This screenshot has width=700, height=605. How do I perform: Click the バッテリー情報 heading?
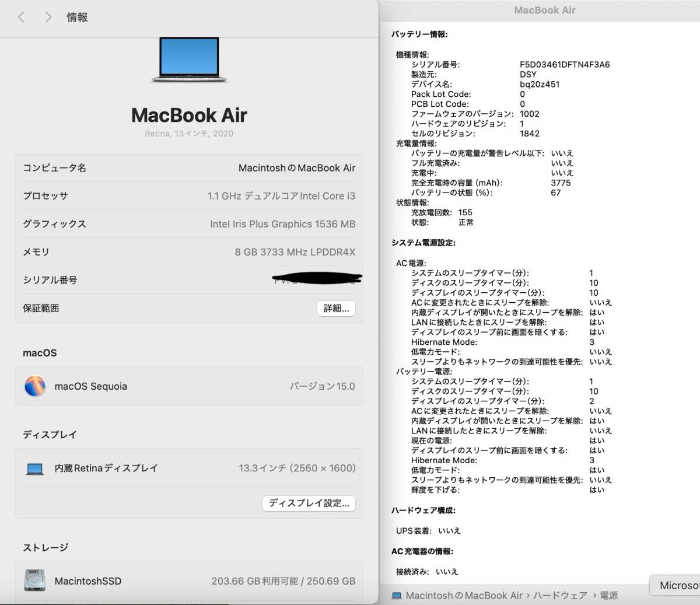pyautogui.click(x=419, y=34)
